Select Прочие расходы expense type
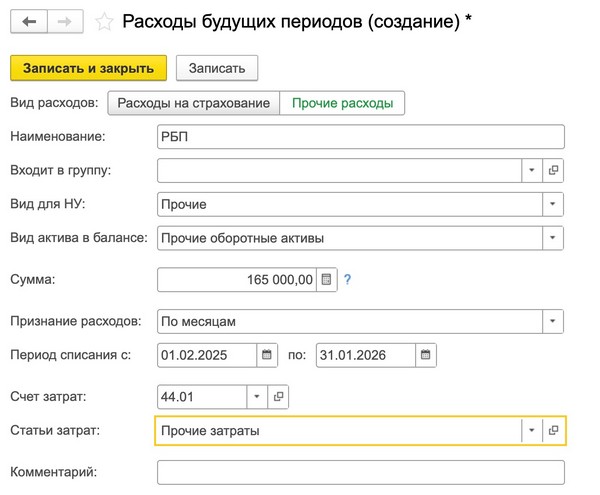Screen dimensions: 600x495 coord(342,103)
